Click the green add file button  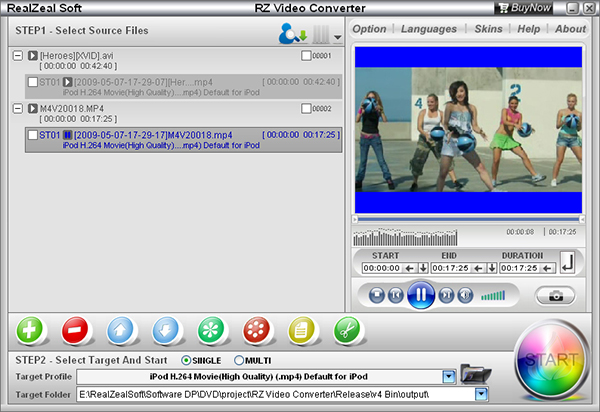point(29,330)
